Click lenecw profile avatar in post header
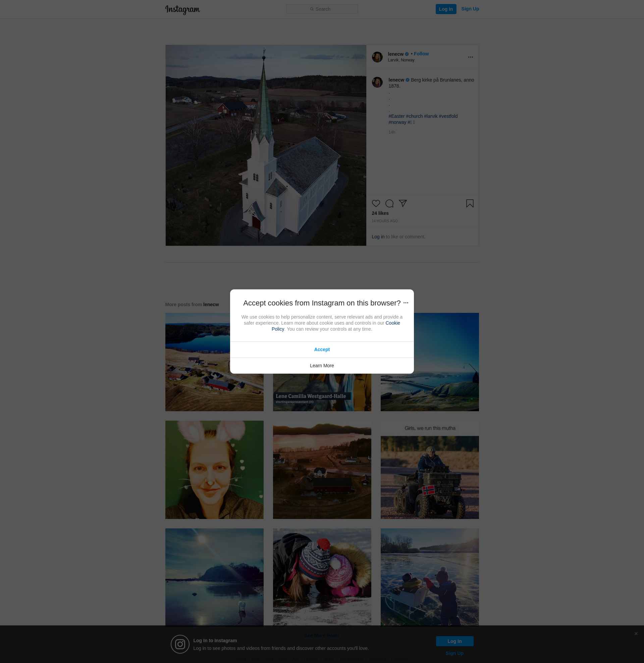 click(x=377, y=57)
